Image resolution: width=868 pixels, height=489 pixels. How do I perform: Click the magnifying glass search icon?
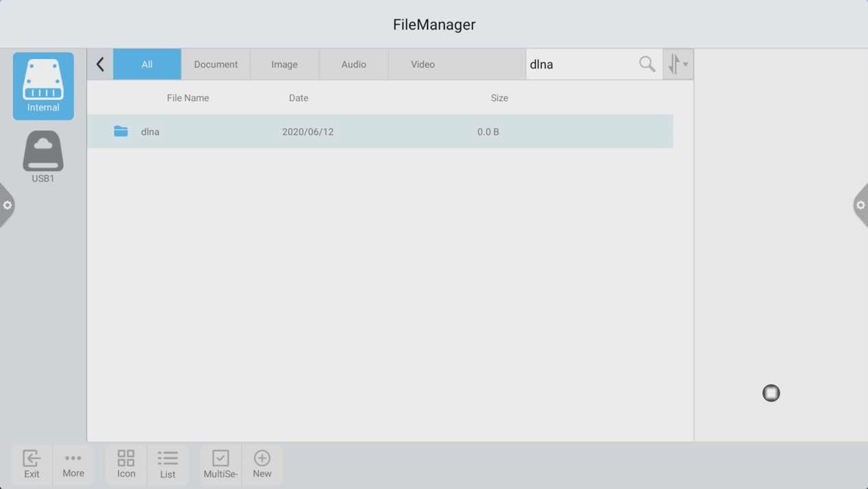647,64
